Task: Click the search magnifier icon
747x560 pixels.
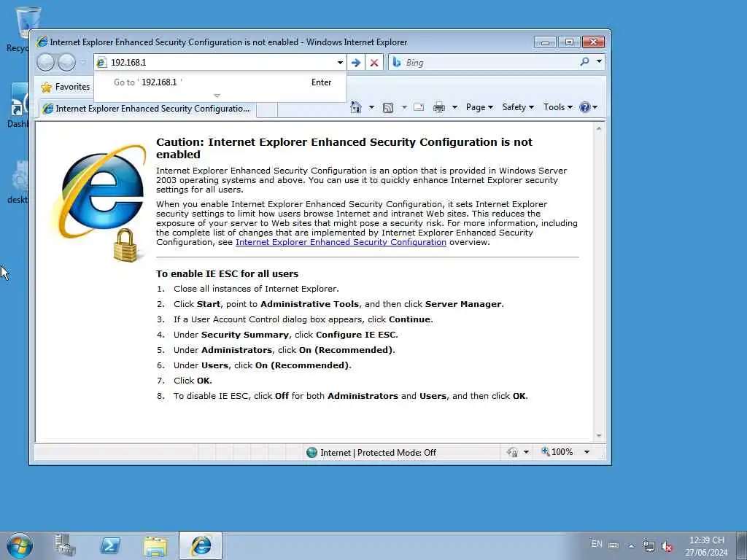Action: click(584, 62)
